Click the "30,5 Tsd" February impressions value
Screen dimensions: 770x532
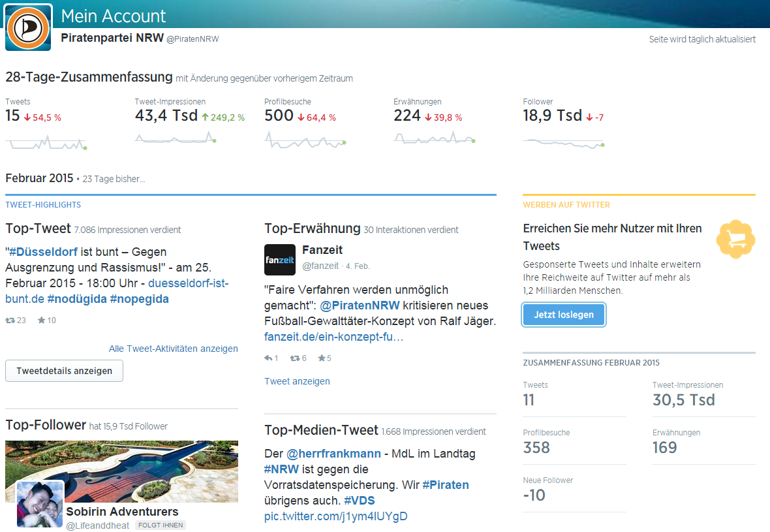click(x=684, y=400)
